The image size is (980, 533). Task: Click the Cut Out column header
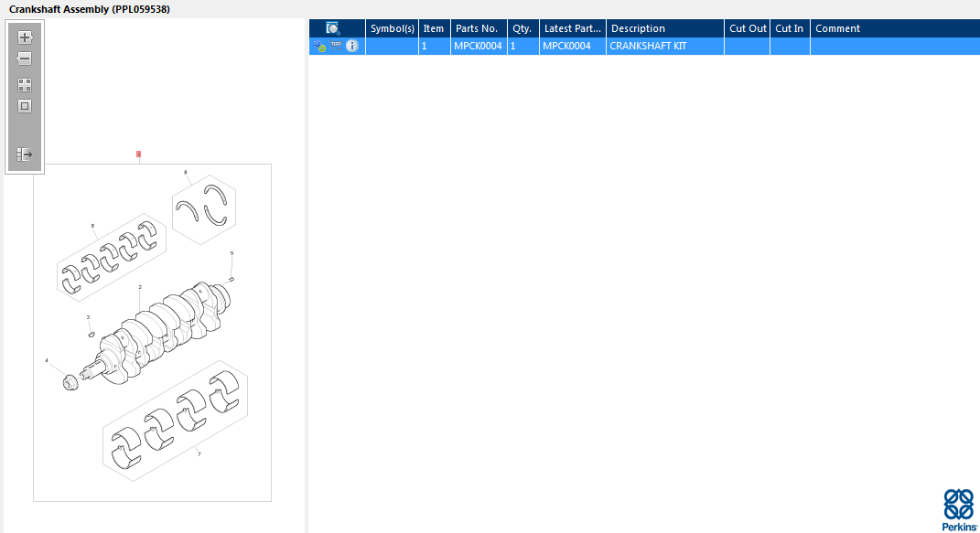coord(748,28)
